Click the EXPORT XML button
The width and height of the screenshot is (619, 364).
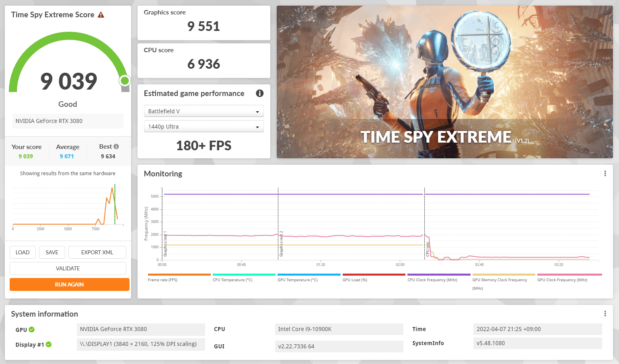tap(97, 252)
